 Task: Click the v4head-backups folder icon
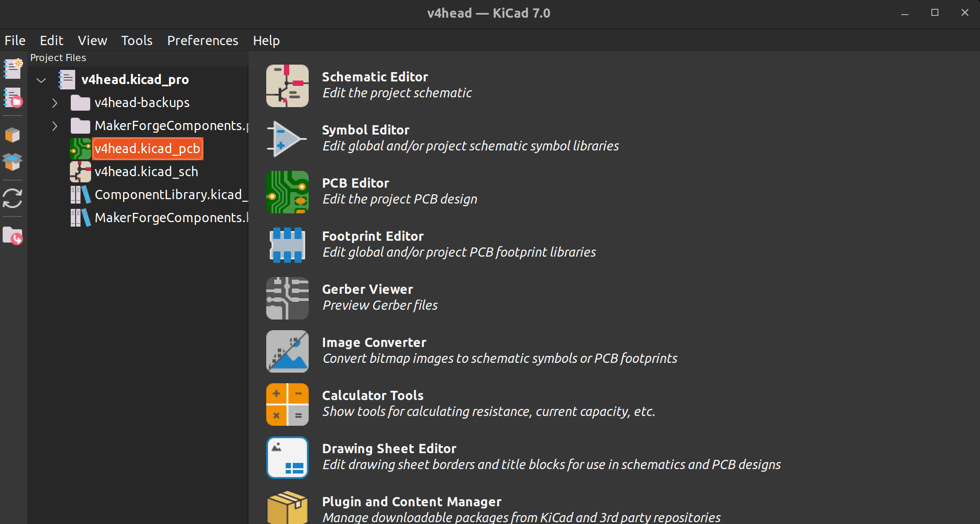(80, 103)
